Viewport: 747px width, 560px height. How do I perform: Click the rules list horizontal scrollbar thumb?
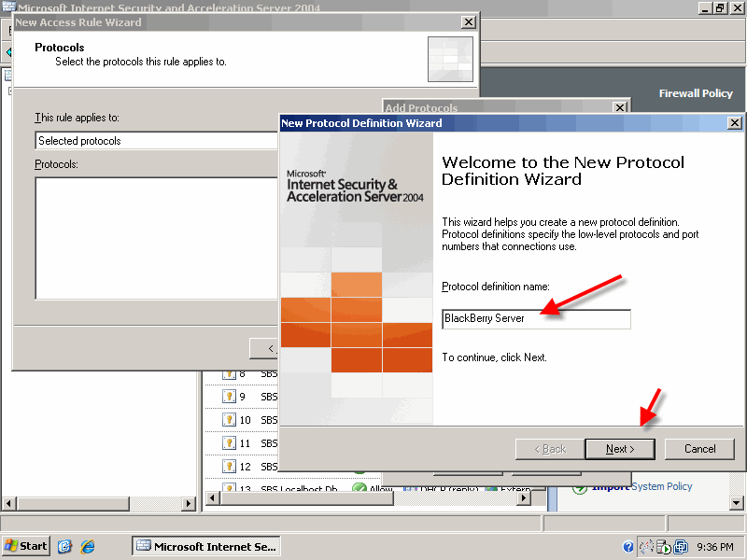[x=306, y=498]
